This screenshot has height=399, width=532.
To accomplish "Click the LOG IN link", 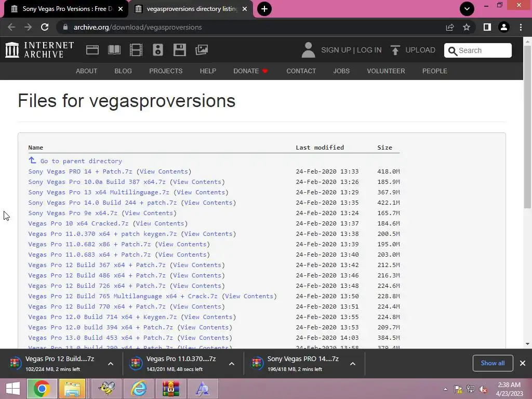I will (x=369, y=50).
